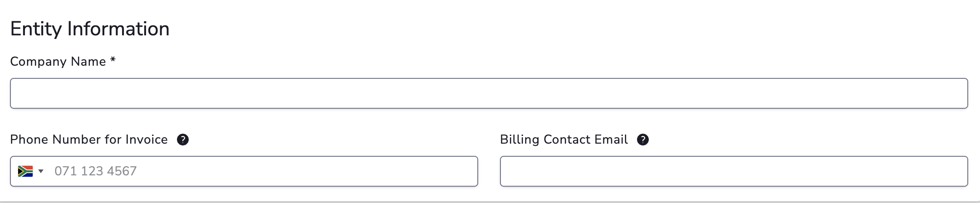Open the country code dropdown arrow
Viewport: 980px width, 203px height.
41,171
